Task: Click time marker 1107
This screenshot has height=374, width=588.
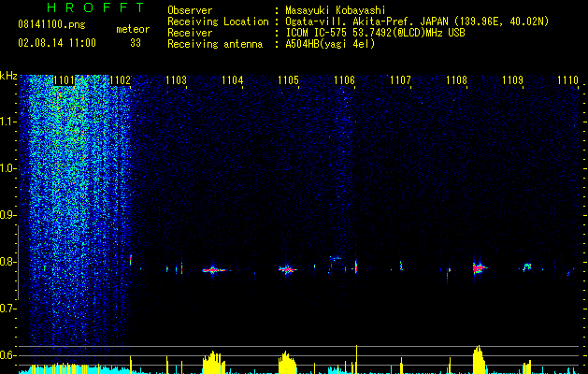Action: point(400,80)
